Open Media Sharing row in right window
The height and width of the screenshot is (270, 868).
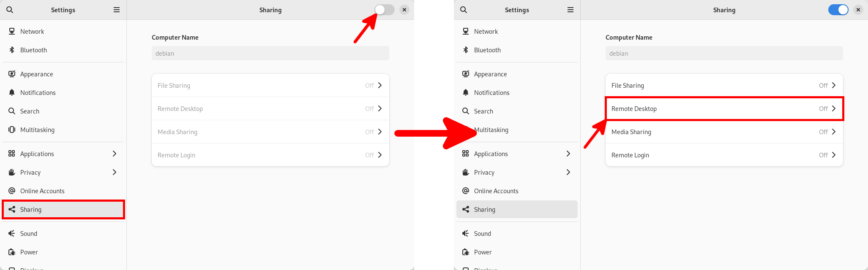click(x=724, y=132)
